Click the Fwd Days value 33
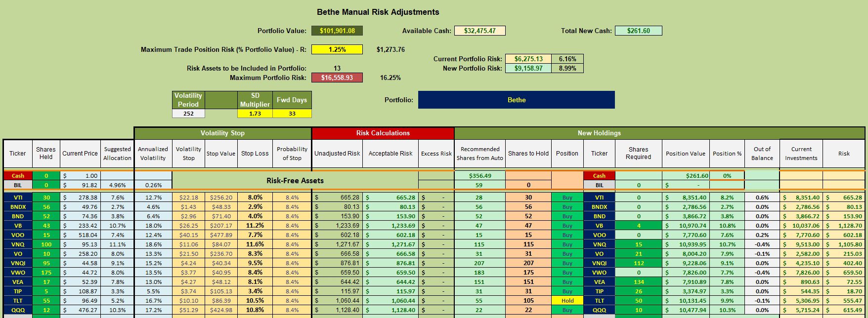868x318 pixels. [292, 114]
